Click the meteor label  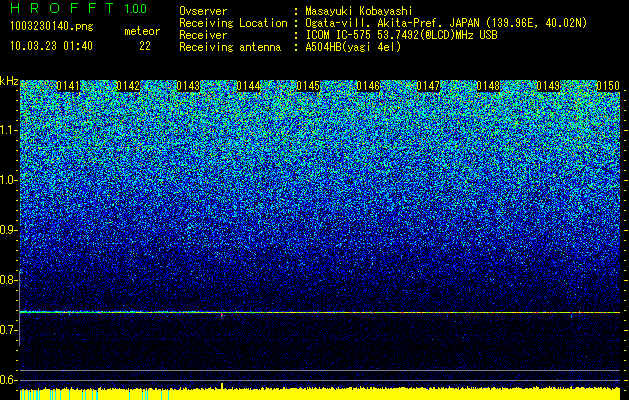[x=142, y=31]
